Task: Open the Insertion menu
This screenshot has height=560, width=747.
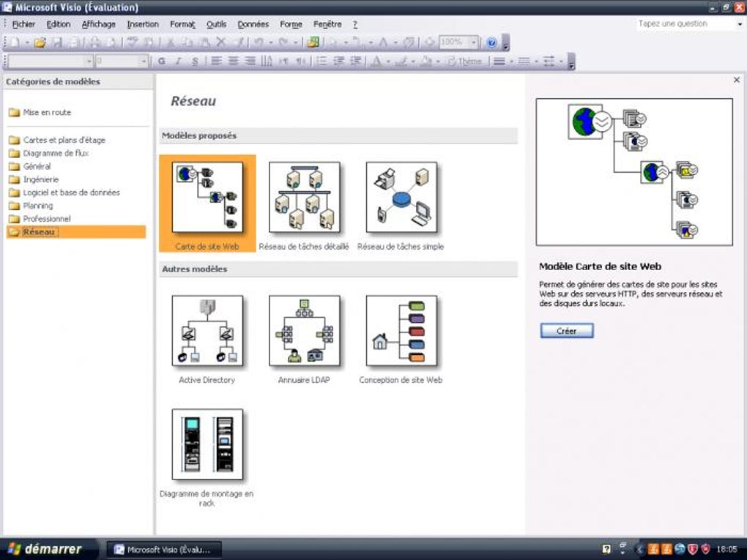Action: coord(143,24)
